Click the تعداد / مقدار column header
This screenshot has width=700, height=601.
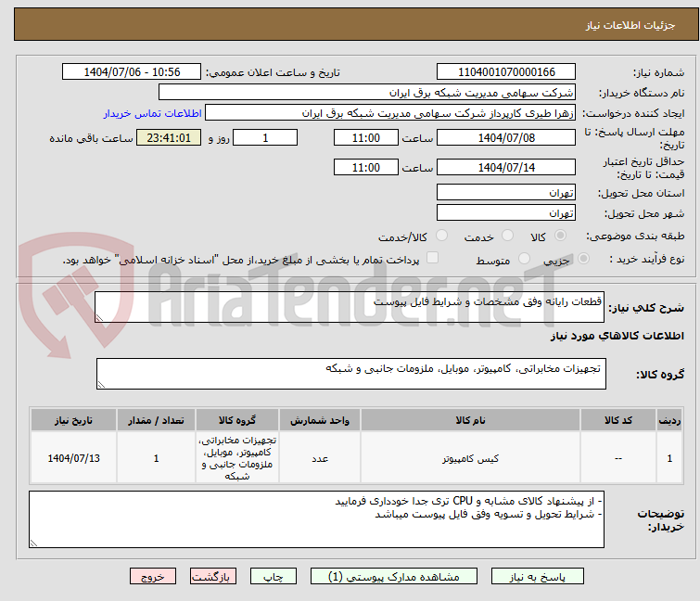point(157,420)
